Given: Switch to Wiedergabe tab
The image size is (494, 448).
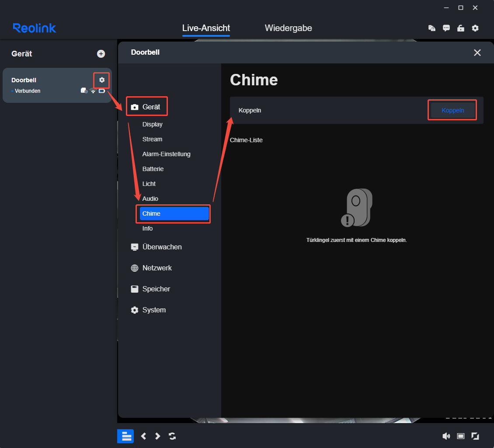Looking at the screenshot, I should 288,28.
